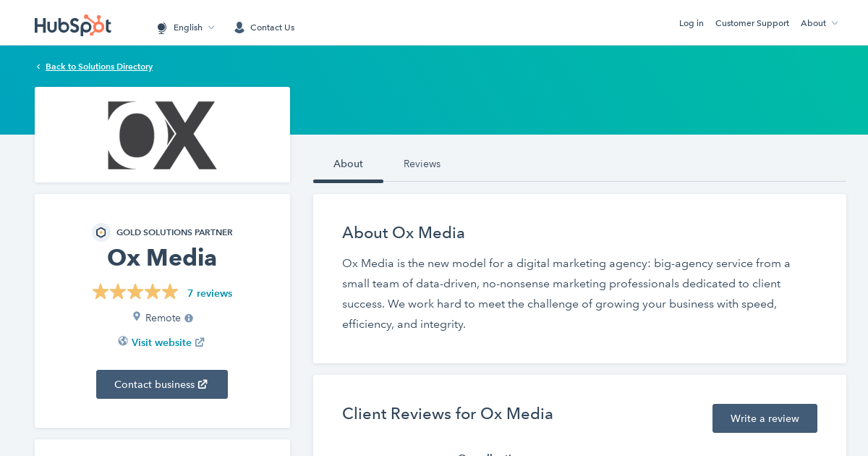Screen dimensions: 868x456
Task: Click the Ox Media logo image
Action: tap(162, 135)
